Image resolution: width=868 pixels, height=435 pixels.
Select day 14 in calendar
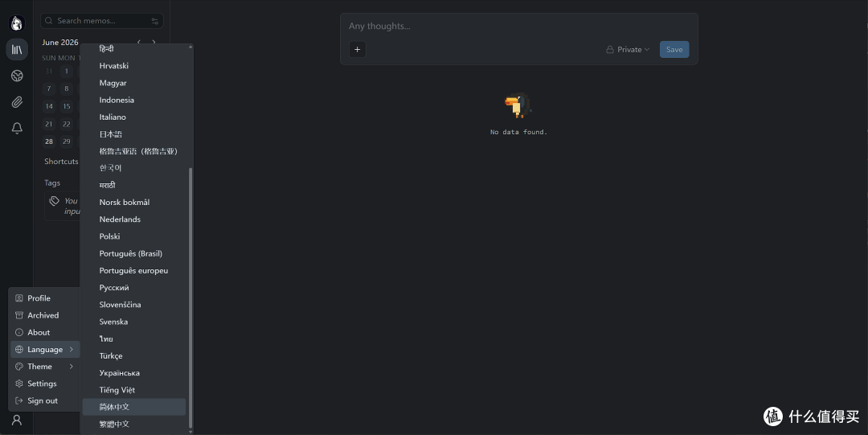[x=49, y=106]
